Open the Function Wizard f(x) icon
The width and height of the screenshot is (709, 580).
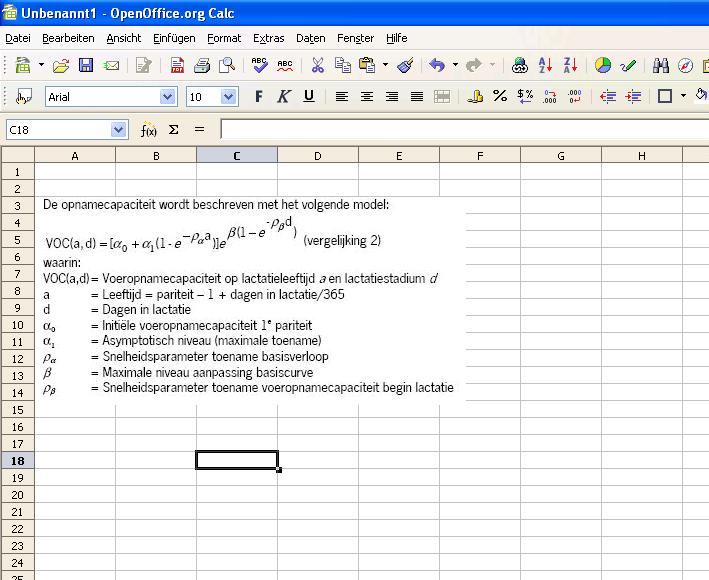click(x=148, y=130)
